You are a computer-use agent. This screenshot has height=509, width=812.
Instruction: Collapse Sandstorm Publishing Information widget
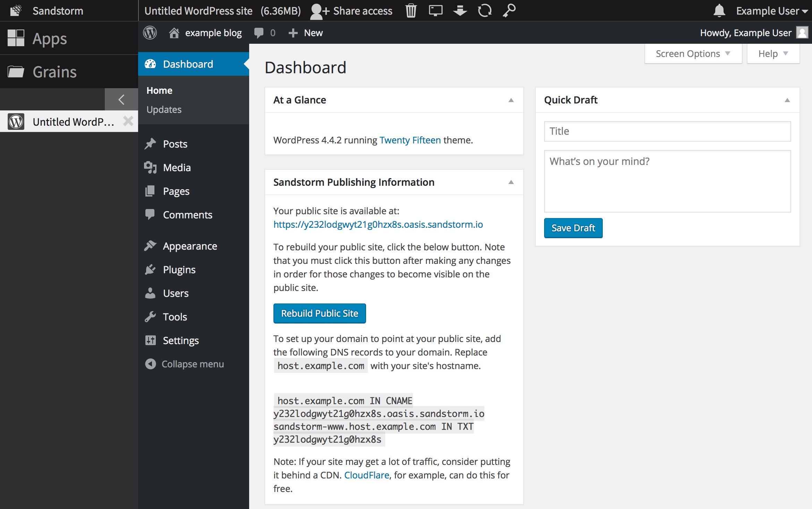tap(511, 182)
